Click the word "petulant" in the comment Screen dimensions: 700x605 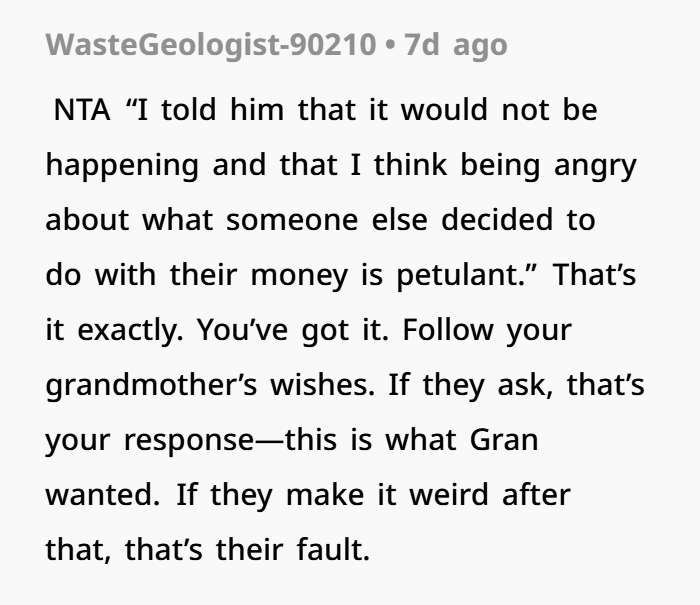(458, 275)
